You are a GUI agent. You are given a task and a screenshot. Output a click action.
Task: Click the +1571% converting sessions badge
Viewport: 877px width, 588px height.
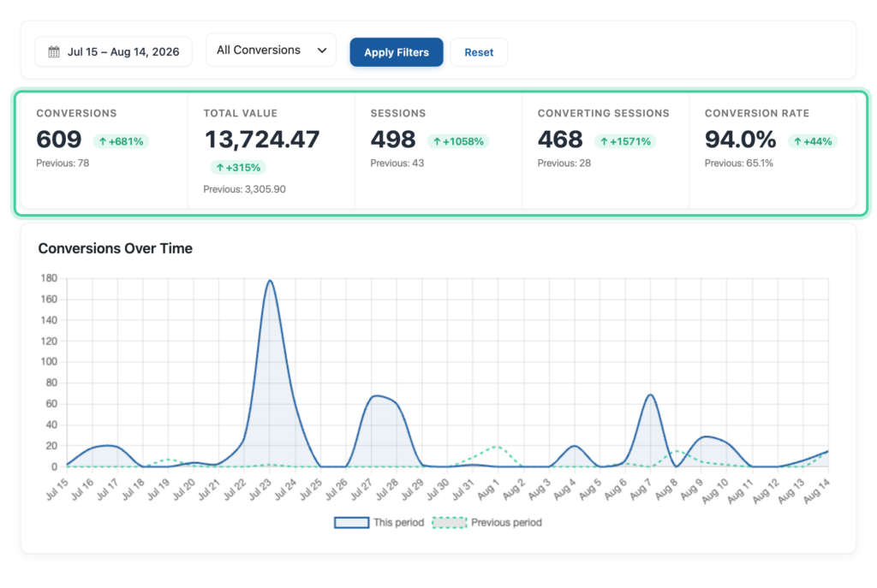click(625, 141)
